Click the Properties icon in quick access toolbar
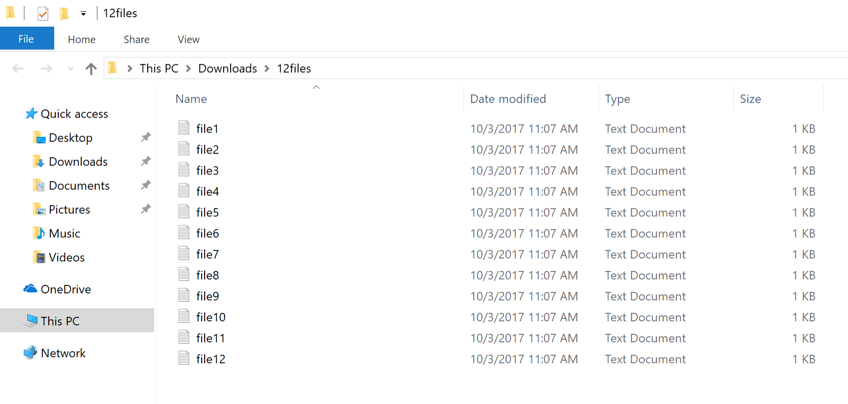This screenshot has width=848, height=404. click(x=42, y=14)
